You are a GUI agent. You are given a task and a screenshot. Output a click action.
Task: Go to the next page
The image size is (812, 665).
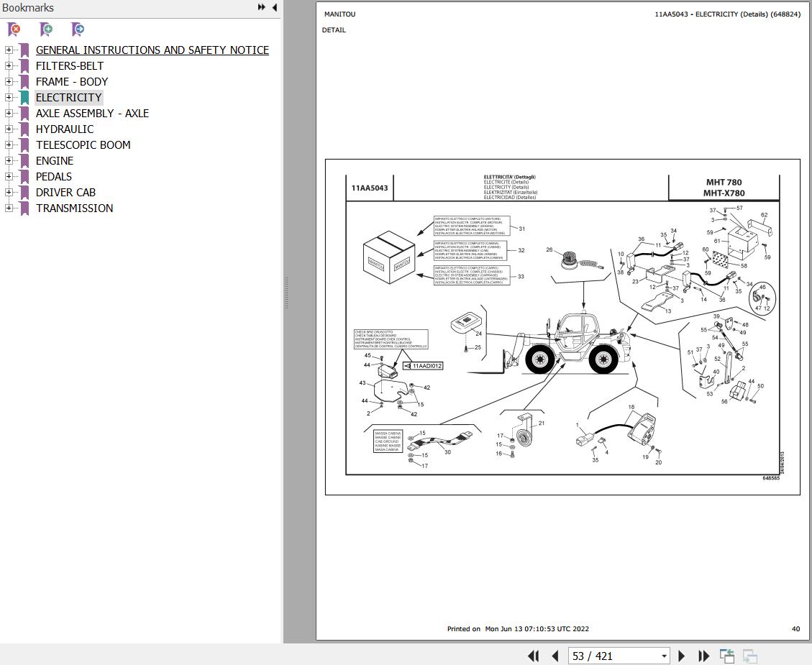[x=682, y=656]
